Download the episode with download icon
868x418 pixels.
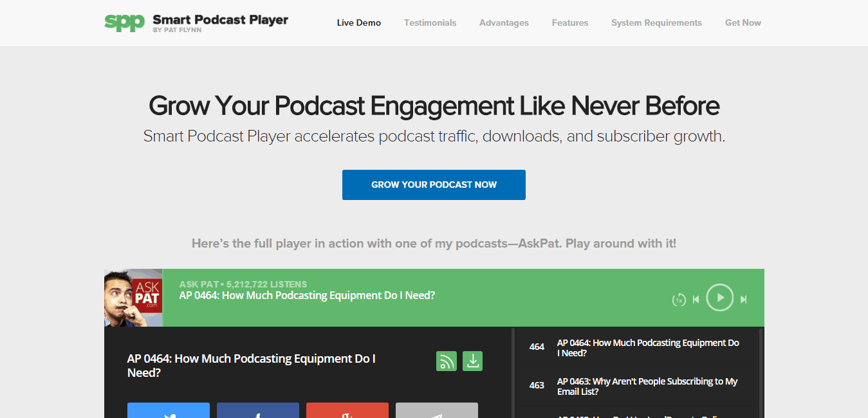473,361
